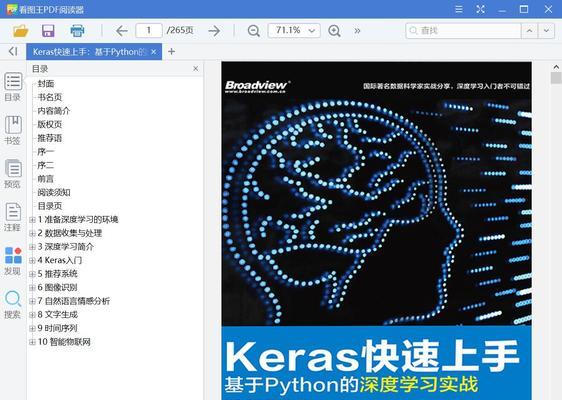Toggle fullscreen mode with the arrows icon
The height and width of the screenshot is (400, 562).
click(x=480, y=9)
